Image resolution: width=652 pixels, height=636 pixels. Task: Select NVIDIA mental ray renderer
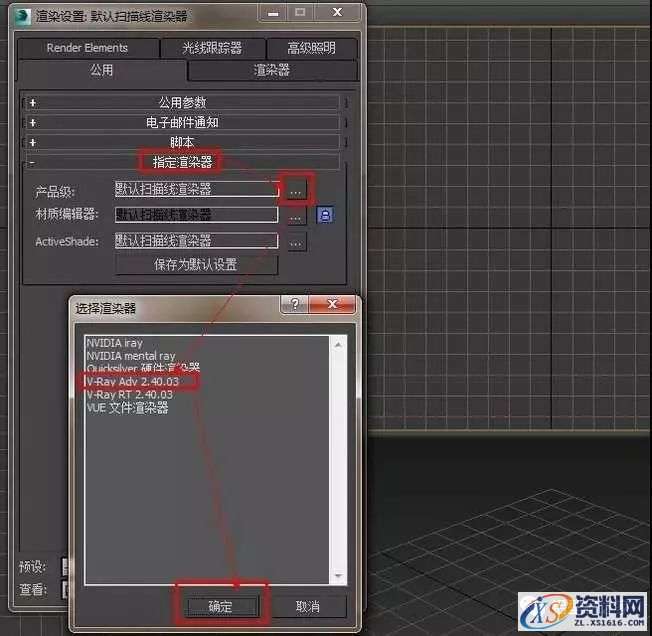131,356
